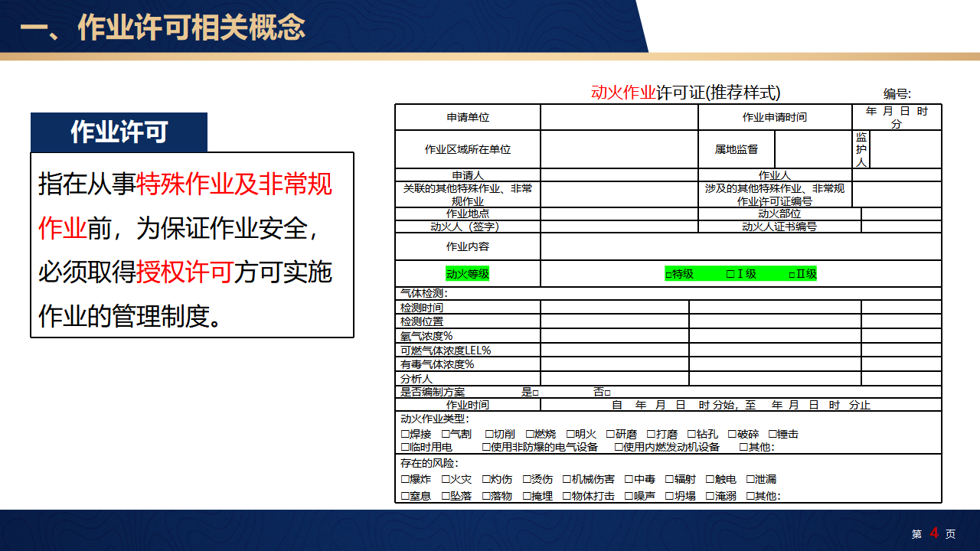Click the 检测时间 label

(422, 307)
